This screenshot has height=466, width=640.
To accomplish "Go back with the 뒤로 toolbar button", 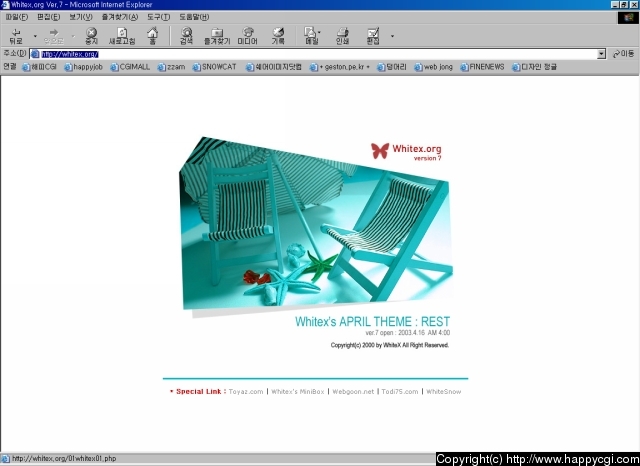I will [16, 36].
